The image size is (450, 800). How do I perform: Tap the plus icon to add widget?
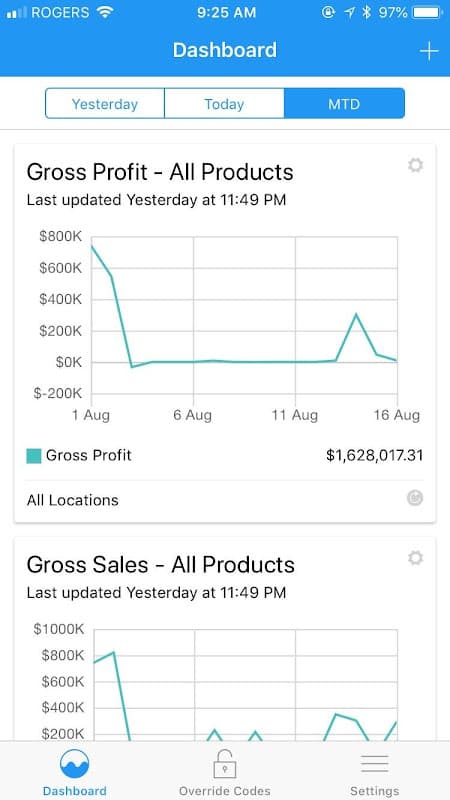point(429,51)
